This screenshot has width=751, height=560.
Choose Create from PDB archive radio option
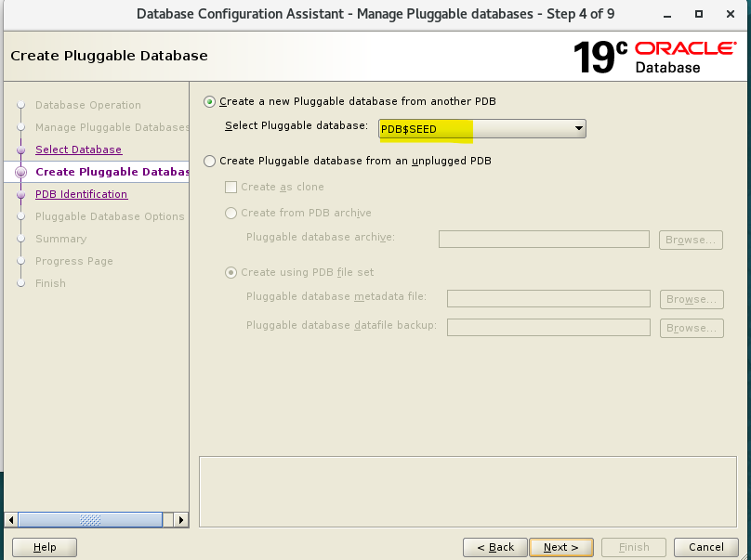coord(231,213)
